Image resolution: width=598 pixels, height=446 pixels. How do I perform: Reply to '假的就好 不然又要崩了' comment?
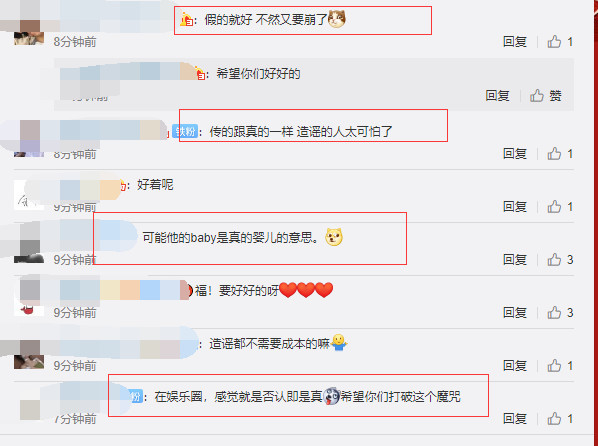[514, 42]
